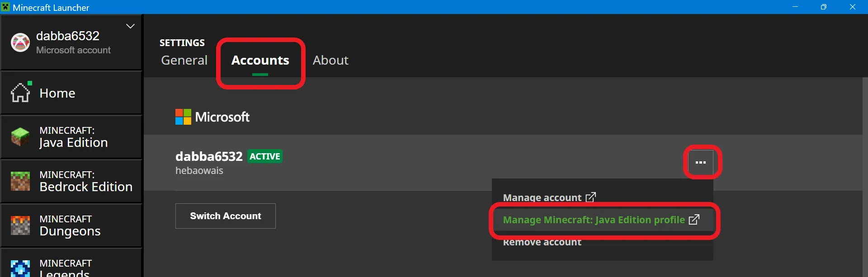The image size is (868, 277).
Task: Click the external link icon beside Manage account
Action: click(x=591, y=197)
